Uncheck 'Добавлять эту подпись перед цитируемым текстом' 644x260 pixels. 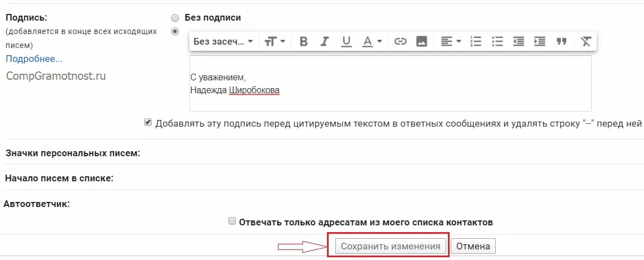click(x=148, y=123)
